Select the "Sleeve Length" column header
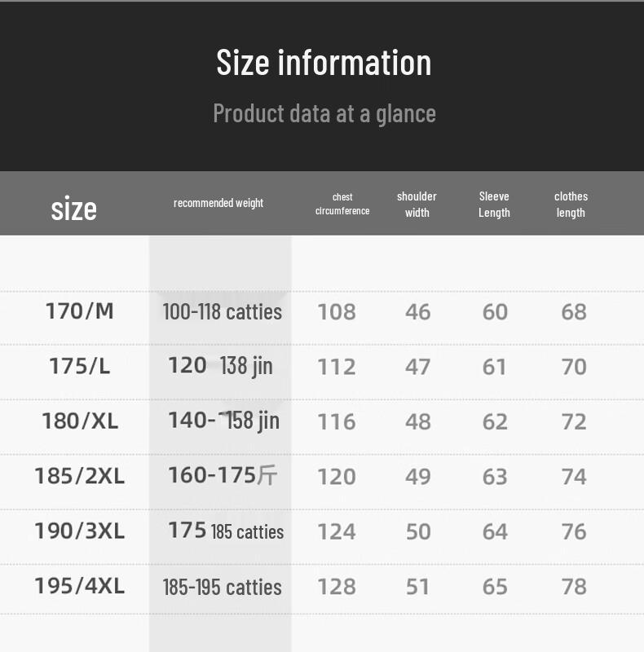 494,205
